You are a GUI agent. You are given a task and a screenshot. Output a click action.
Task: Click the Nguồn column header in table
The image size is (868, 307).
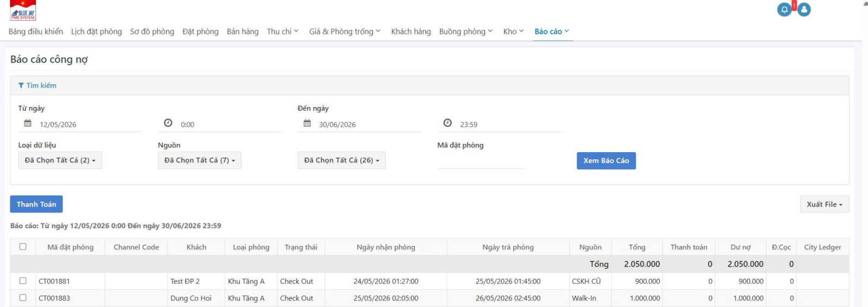tap(590, 247)
